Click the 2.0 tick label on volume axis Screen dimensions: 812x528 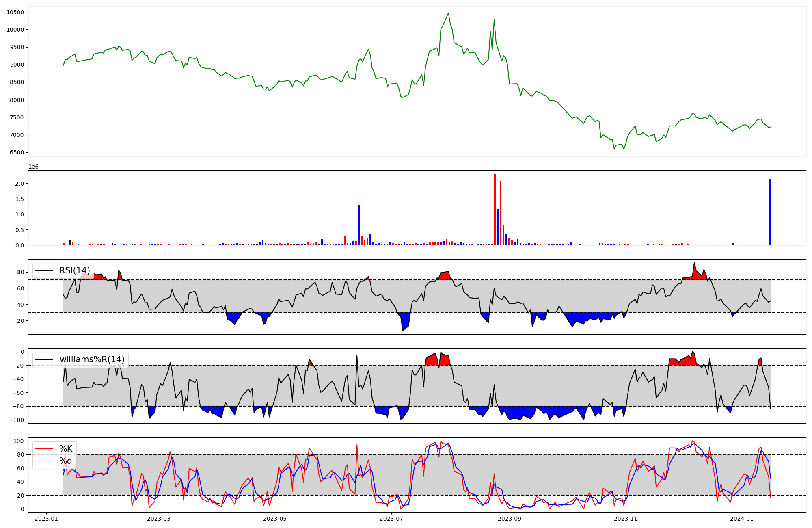tap(19, 184)
